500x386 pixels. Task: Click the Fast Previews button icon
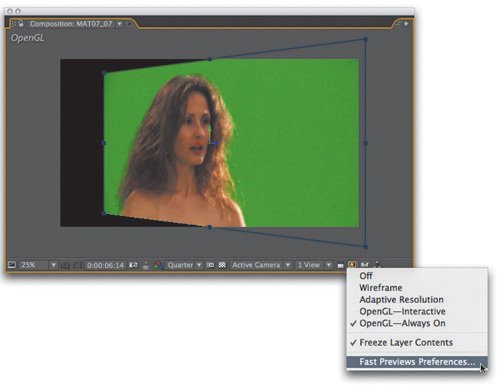point(352,265)
